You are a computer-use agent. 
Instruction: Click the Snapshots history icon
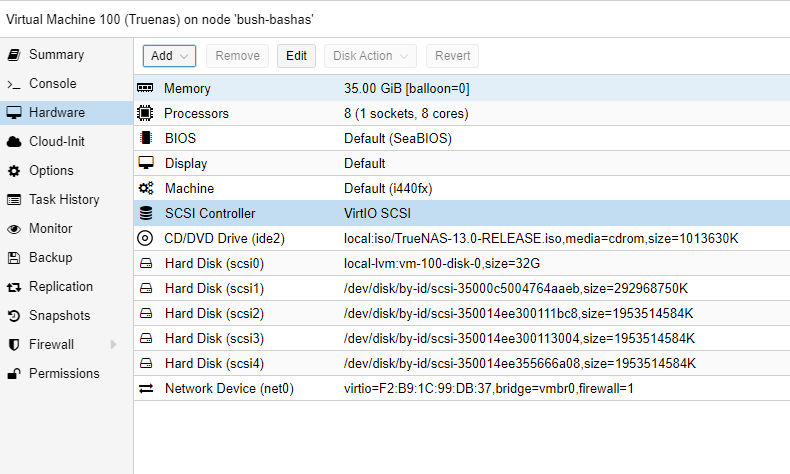coord(14,316)
